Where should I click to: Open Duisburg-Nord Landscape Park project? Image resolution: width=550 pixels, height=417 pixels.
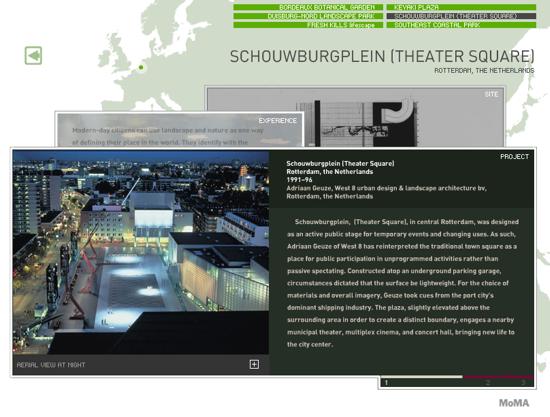[308, 16]
